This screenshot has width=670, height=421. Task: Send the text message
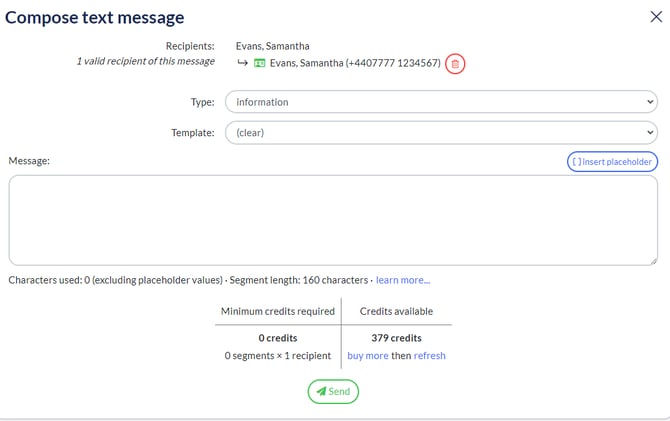[x=333, y=391]
